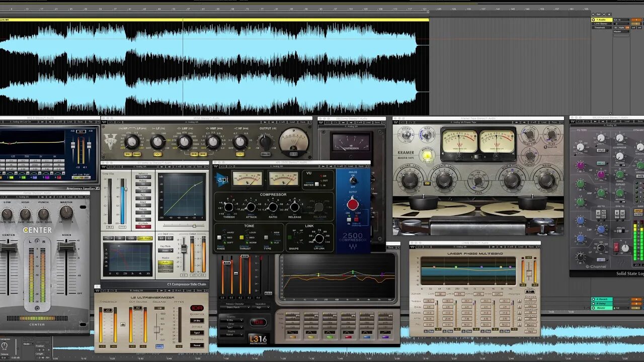Select the Master track in Ableton
644x362 pixels.
(602, 308)
